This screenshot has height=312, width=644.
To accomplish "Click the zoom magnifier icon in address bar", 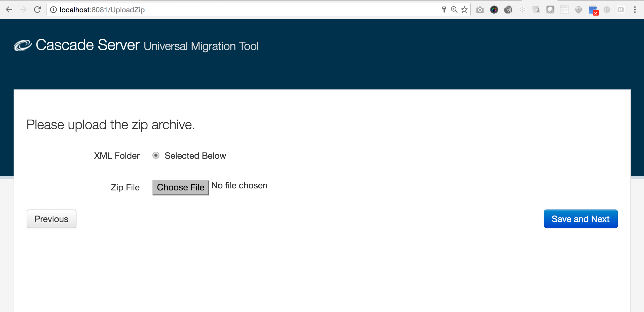I will [x=454, y=10].
